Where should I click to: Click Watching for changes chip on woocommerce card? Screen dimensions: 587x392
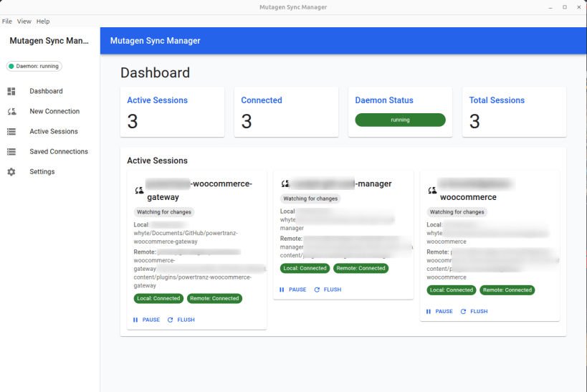pos(457,212)
